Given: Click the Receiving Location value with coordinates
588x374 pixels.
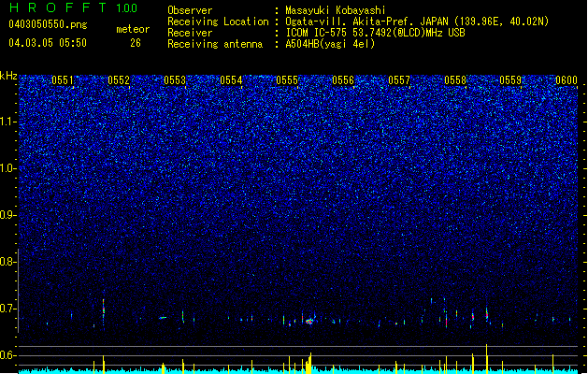Looking at the screenshot, I should [x=417, y=22].
